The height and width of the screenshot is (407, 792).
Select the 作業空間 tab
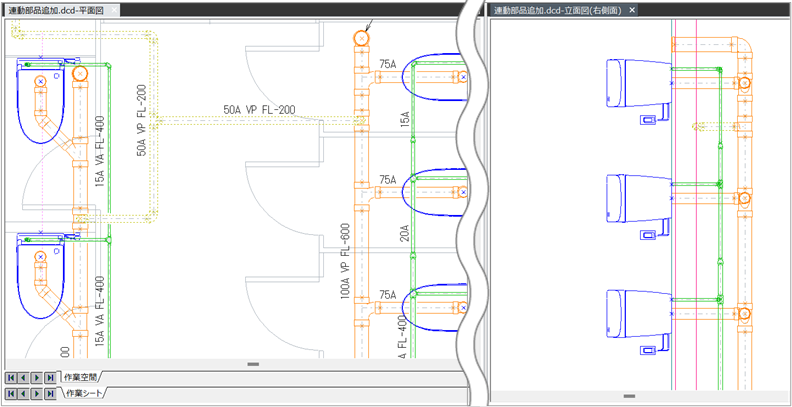pyautogui.click(x=82, y=378)
